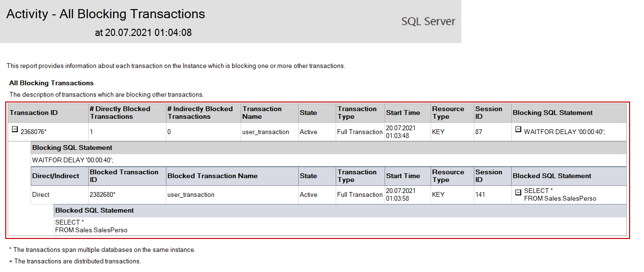Select the start time 01:03:58 cell
The width and height of the screenshot is (644, 272).
click(401, 195)
